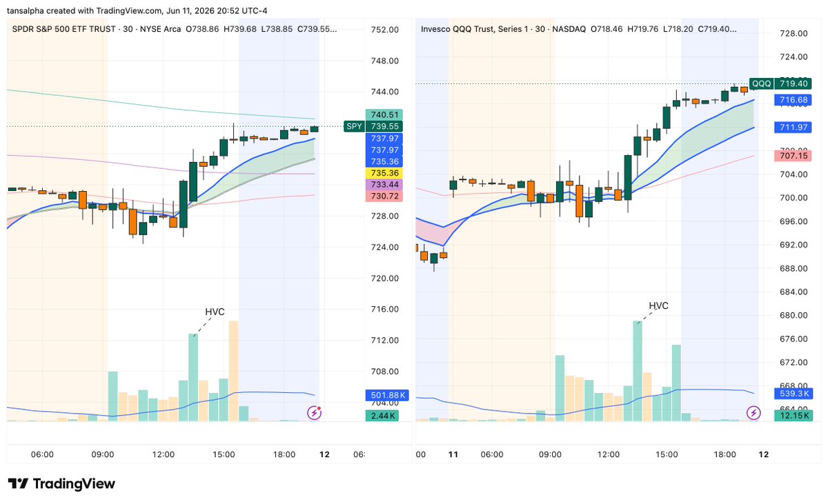Click the red 707.15 indicator label
Screen dimensions: 828x504
[793, 156]
